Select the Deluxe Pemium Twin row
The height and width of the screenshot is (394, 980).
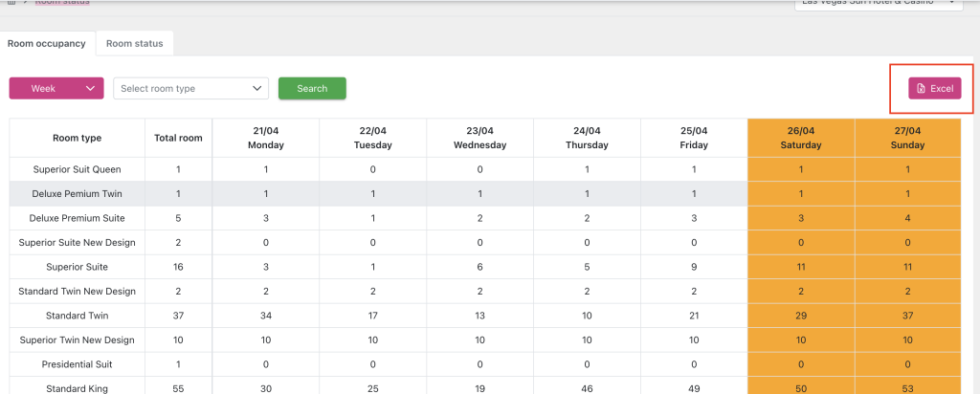point(77,194)
